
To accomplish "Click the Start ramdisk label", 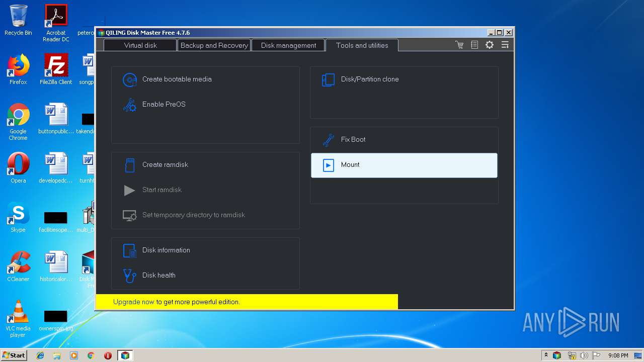I will coord(162,190).
